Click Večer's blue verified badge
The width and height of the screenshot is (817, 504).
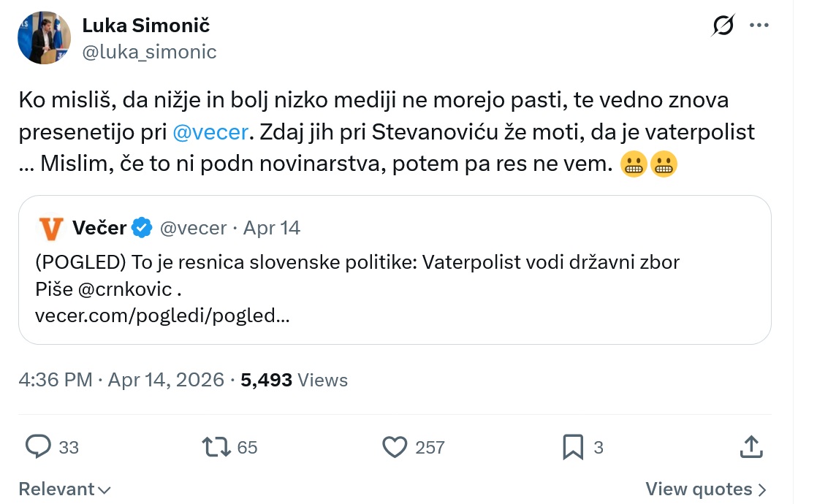click(x=142, y=228)
